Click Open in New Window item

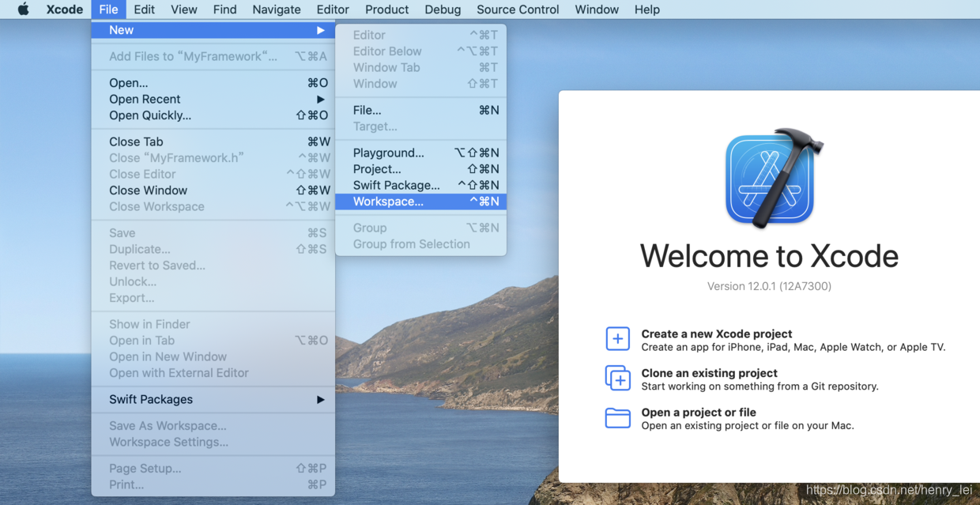pos(213,356)
